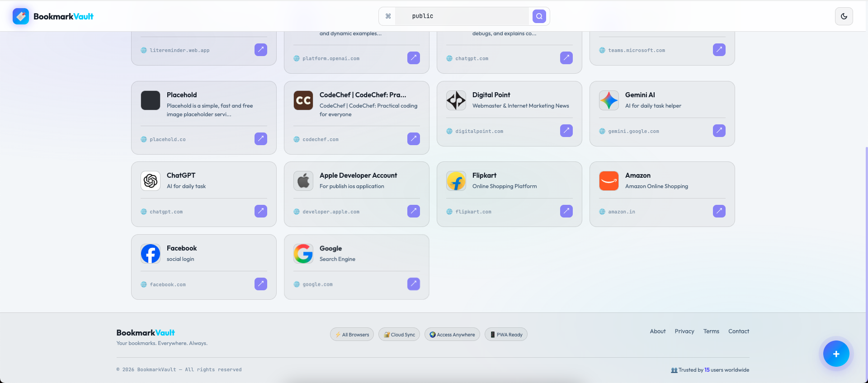This screenshot has width=868, height=383.
Task: Click the Amazon card title
Action: [x=638, y=175]
